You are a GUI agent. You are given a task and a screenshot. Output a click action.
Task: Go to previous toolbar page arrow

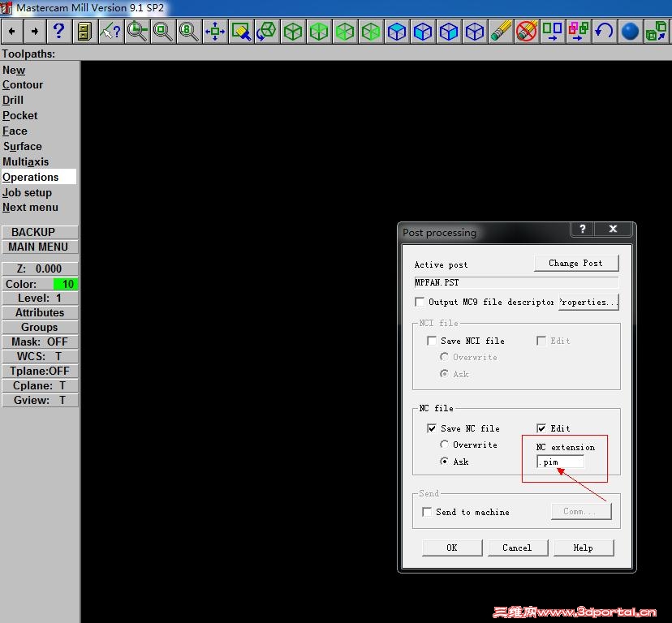[12, 32]
